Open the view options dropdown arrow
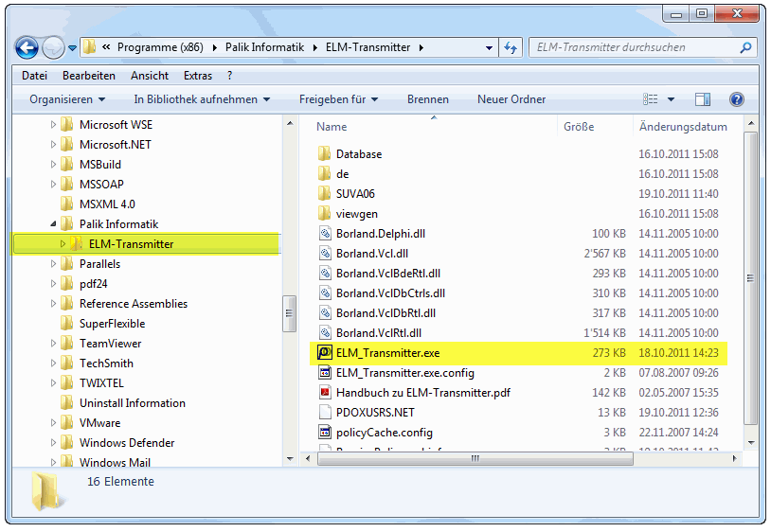771x532 pixels. 671,99
